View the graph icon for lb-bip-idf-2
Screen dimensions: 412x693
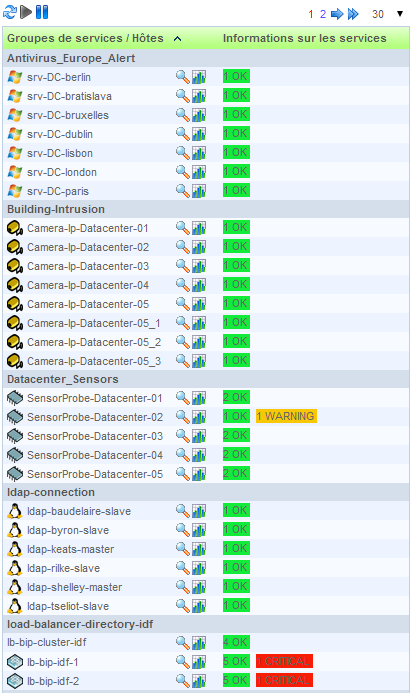pos(199,681)
